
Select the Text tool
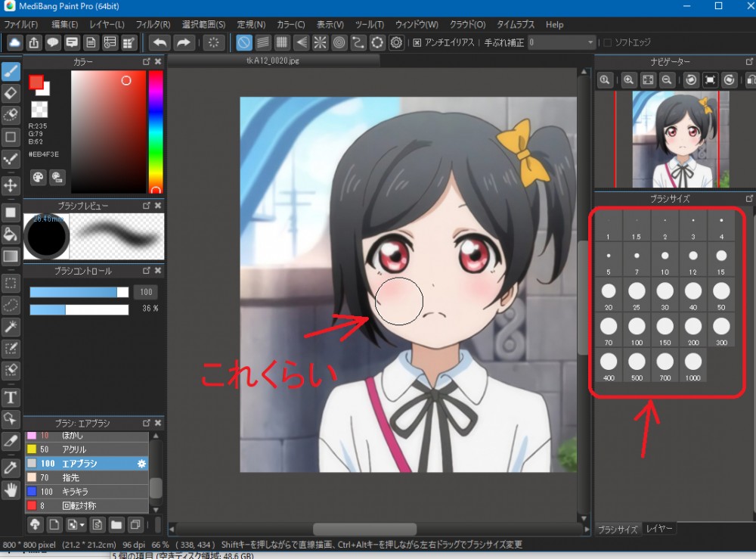click(11, 397)
